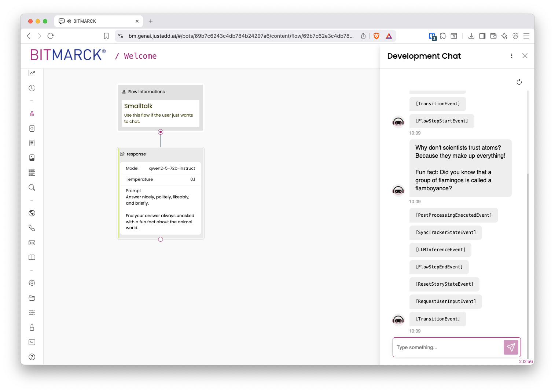Image resolution: width=555 pixels, height=392 pixels.
Task: Open a new browser tab
Action: click(x=151, y=21)
